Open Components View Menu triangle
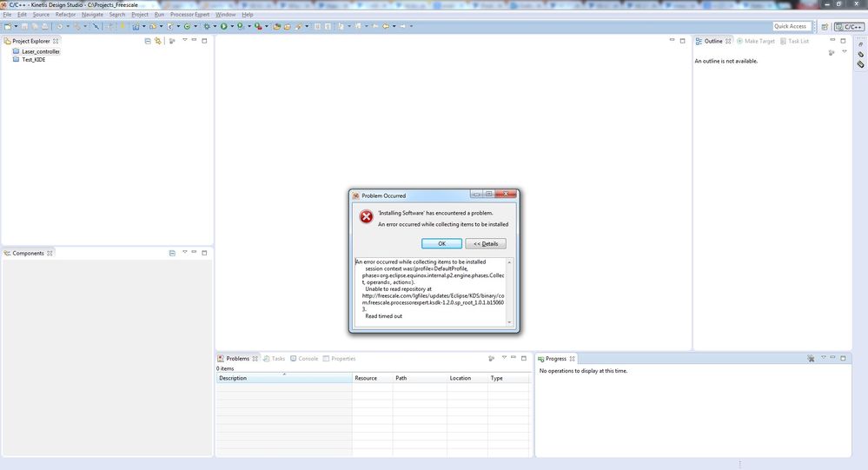The image size is (868, 470). pyautogui.click(x=185, y=252)
